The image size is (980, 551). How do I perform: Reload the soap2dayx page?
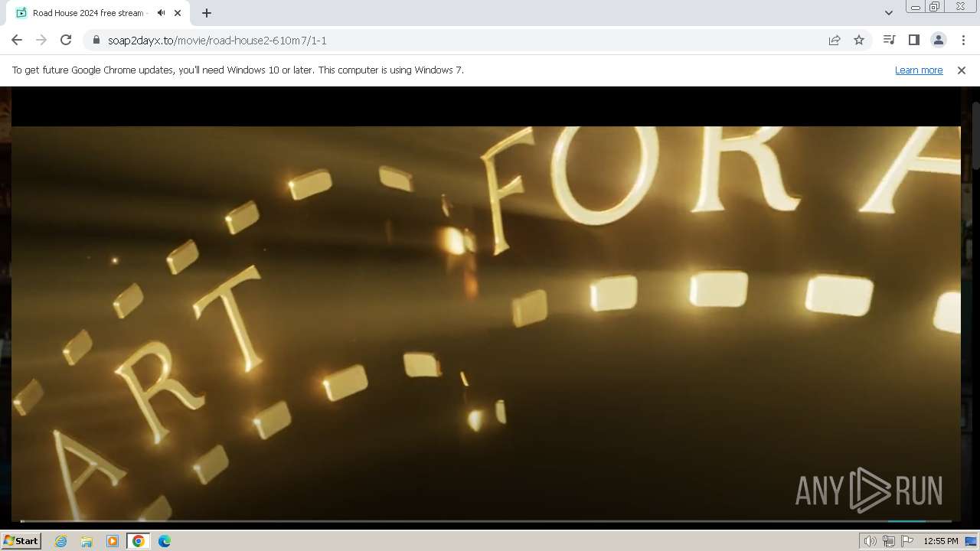click(x=66, y=40)
